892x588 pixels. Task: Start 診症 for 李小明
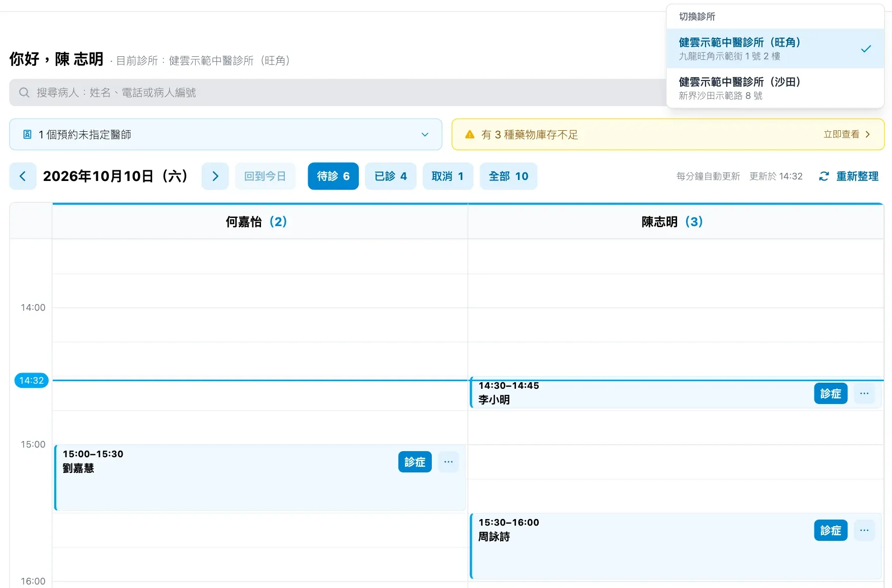[x=831, y=393]
